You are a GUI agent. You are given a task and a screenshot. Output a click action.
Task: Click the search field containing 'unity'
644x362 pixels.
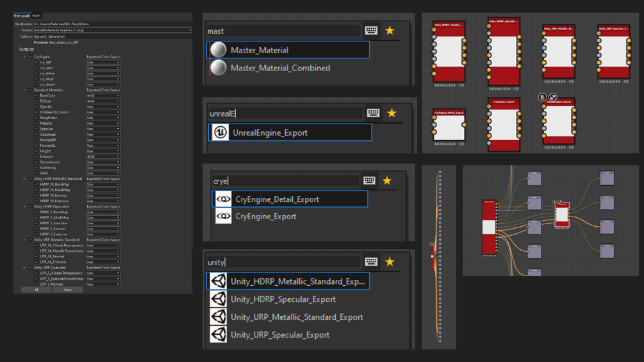point(283,262)
